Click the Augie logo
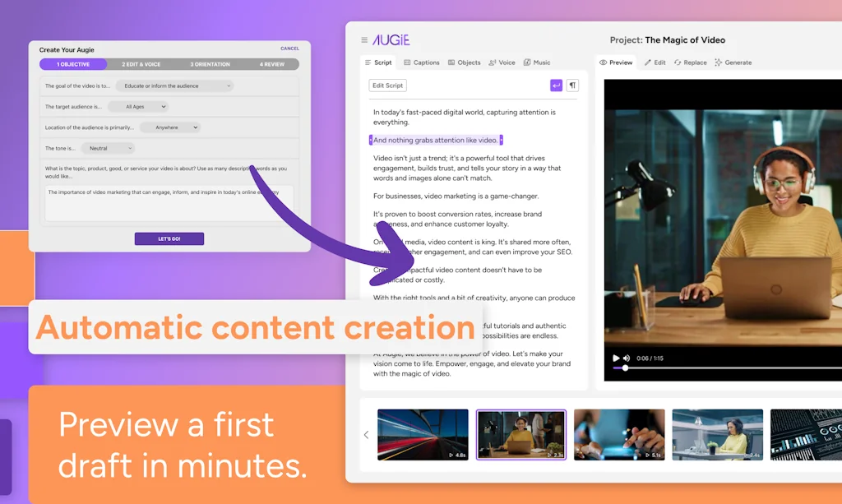 (x=391, y=40)
